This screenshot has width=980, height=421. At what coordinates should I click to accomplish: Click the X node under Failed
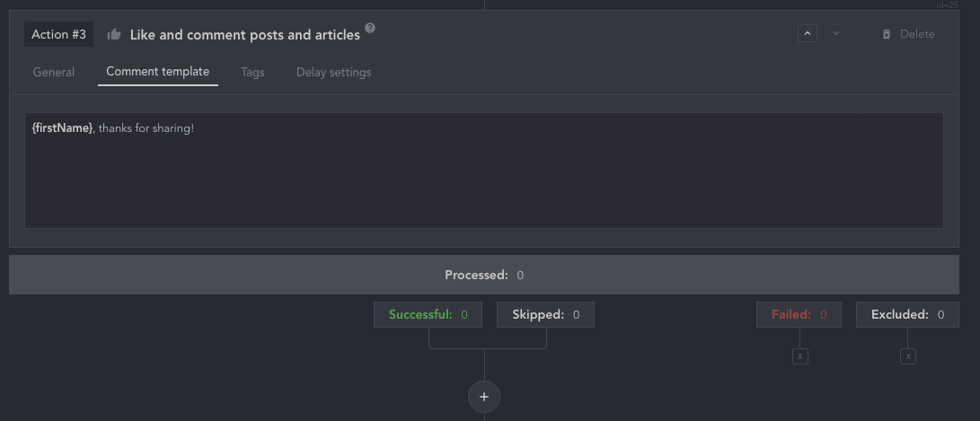[x=800, y=356]
